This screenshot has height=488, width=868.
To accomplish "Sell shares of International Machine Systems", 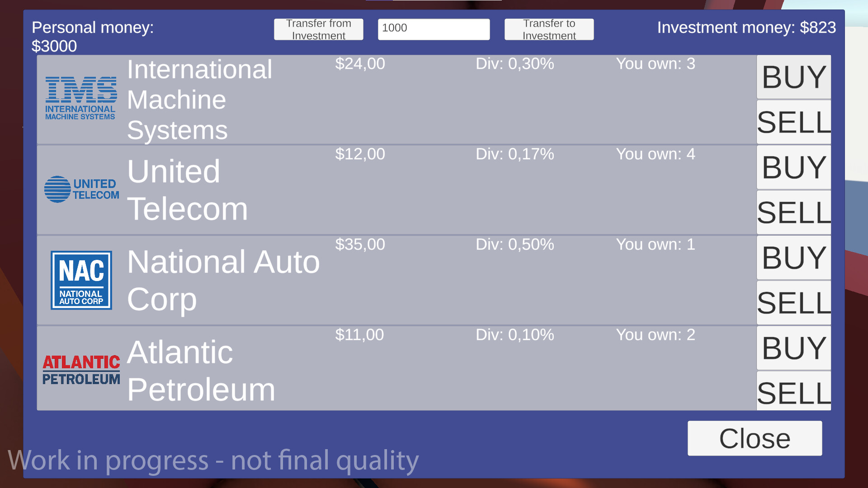I will tap(793, 122).
